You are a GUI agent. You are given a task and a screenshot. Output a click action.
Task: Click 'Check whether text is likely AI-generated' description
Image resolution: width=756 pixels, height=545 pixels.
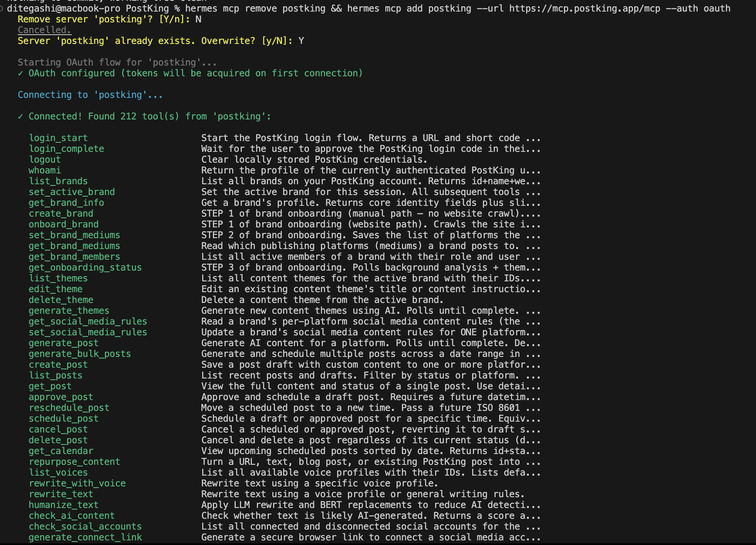[x=371, y=516]
